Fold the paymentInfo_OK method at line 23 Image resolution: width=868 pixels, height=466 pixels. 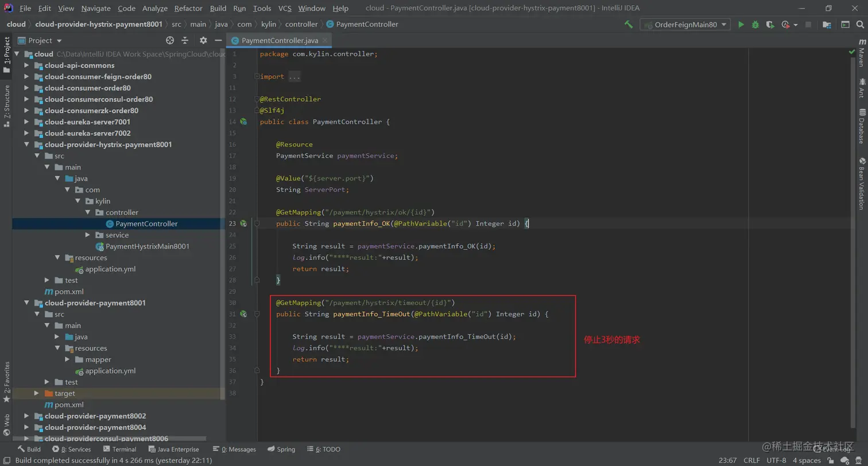pos(257,224)
